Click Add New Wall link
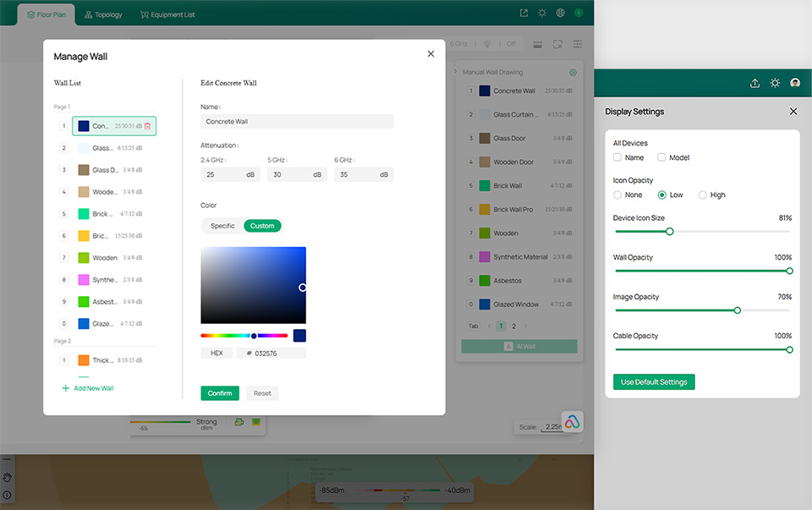 click(94, 388)
